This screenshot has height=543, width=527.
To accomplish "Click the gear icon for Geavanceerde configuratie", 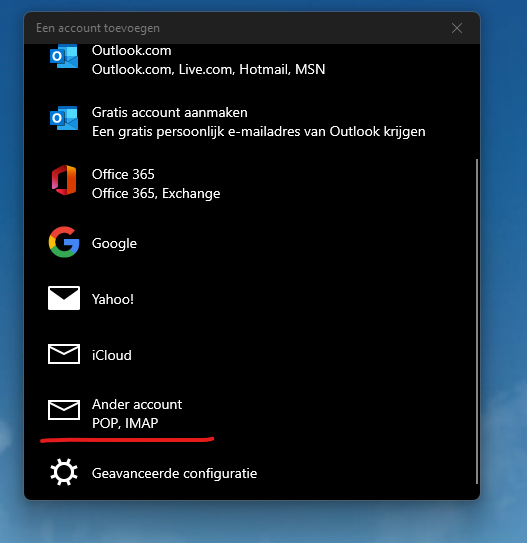I will pyautogui.click(x=64, y=472).
